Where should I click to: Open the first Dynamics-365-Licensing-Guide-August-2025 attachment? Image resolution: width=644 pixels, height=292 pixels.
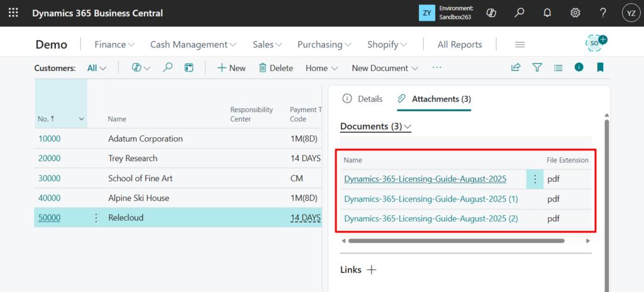click(x=425, y=179)
